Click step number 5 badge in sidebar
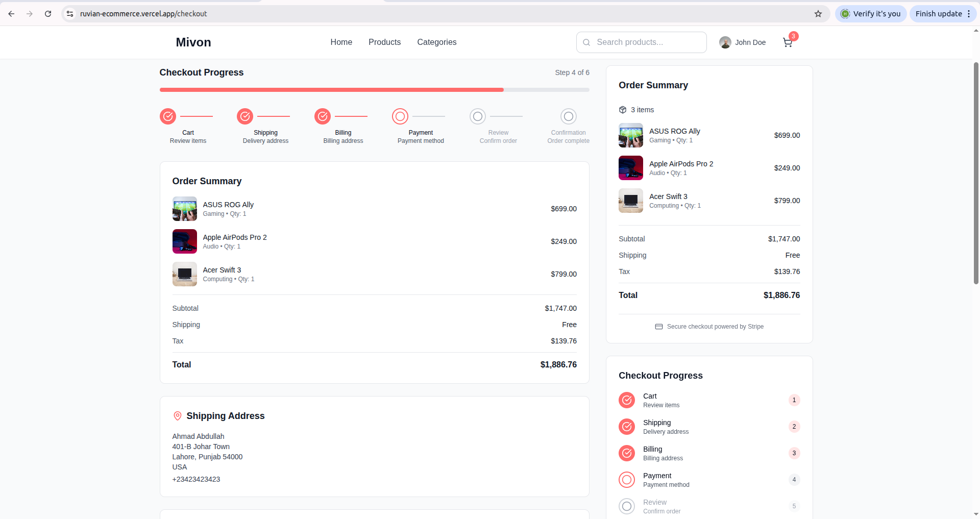This screenshot has width=980, height=519. pos(794,506)
